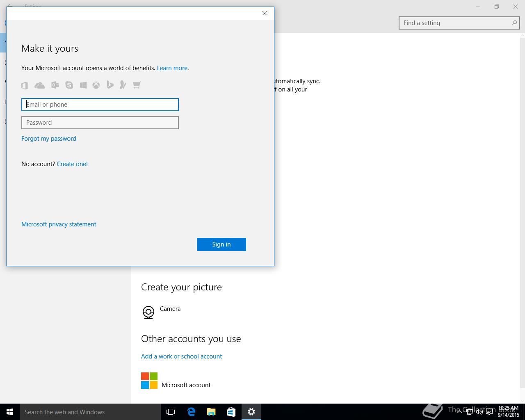Restore down the Settings window
This screenshot has width=525, height=420.
click(x=497, y=7)
